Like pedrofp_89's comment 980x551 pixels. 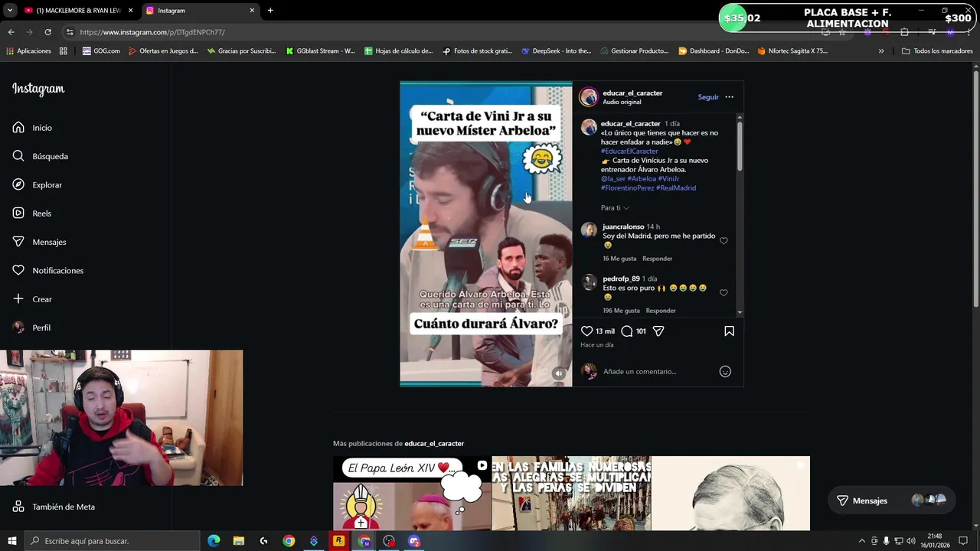[724, 293]
